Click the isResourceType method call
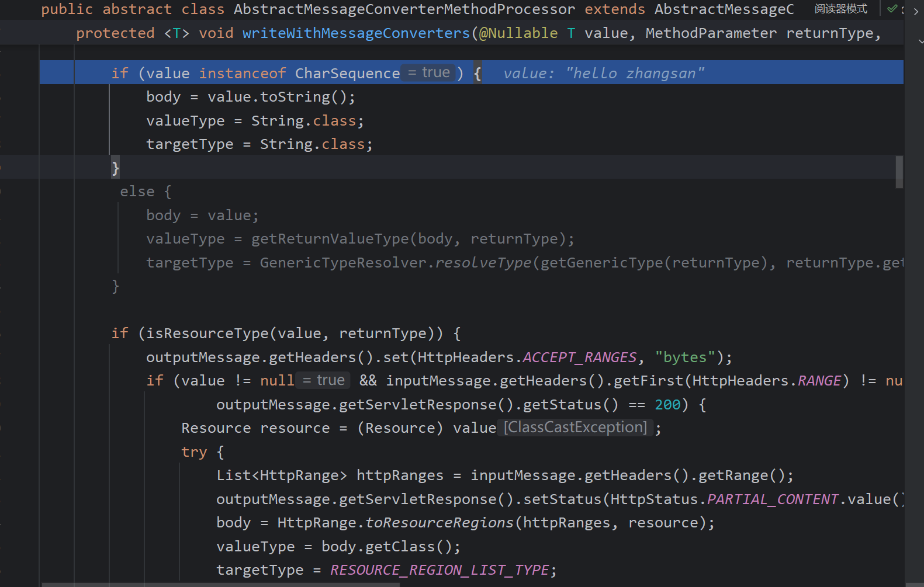The width and height of the screenshot is (924, 587). [207, 334]
